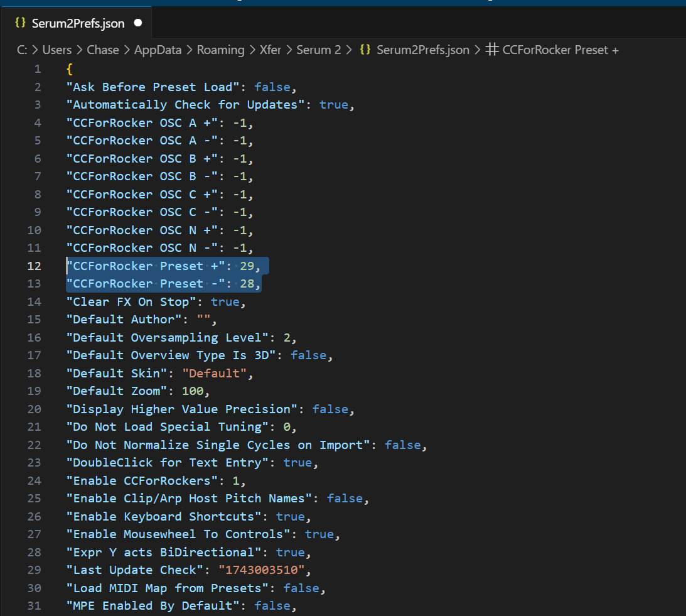Click the "DoubleClick for Text Entry" key
686x616 pixels.
tap(167, 463)
